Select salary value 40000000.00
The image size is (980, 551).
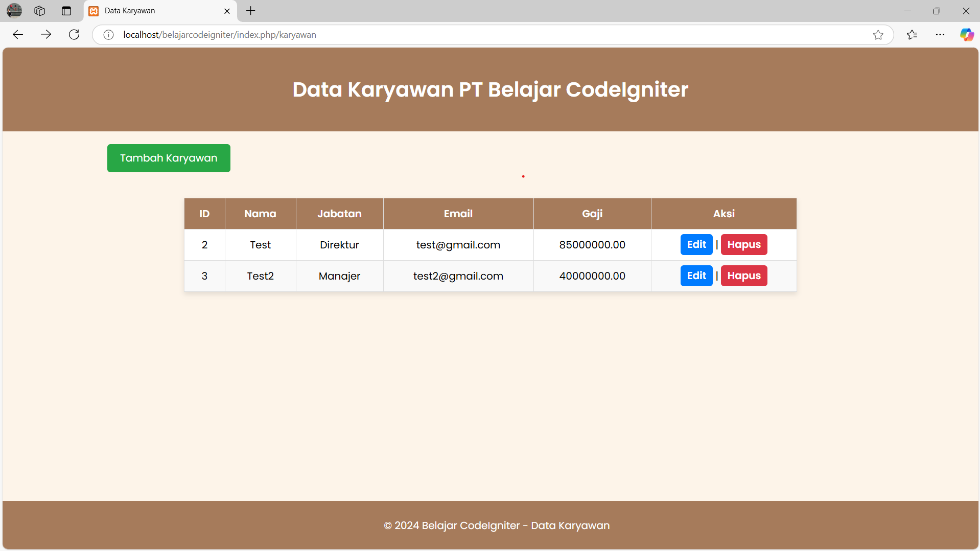click(592, 276)
